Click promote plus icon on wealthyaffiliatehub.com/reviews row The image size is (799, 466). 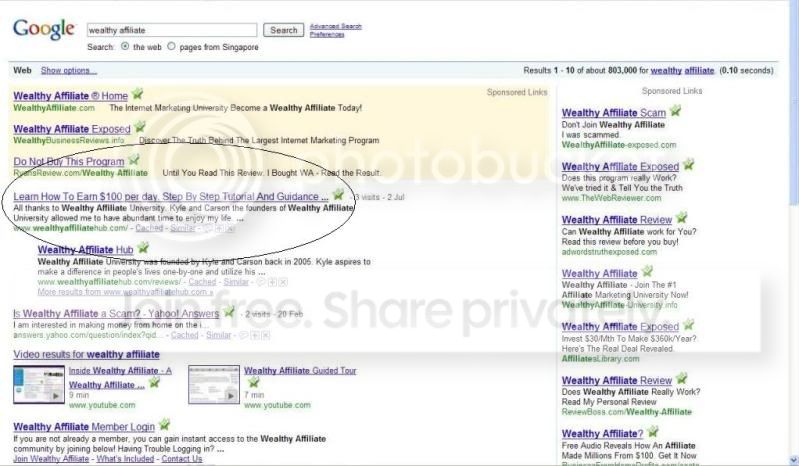pos(272,282)
